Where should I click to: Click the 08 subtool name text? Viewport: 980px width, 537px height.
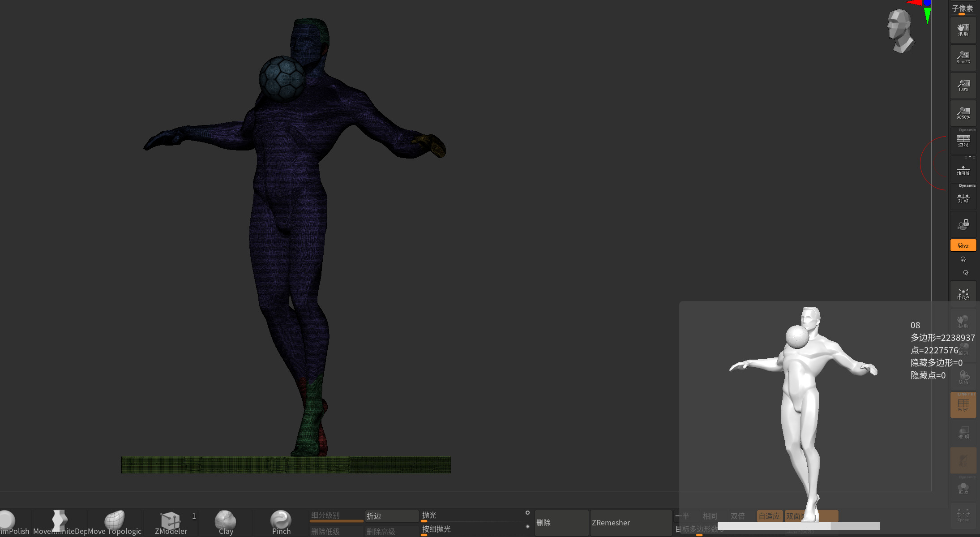click(x=915, y=325)
